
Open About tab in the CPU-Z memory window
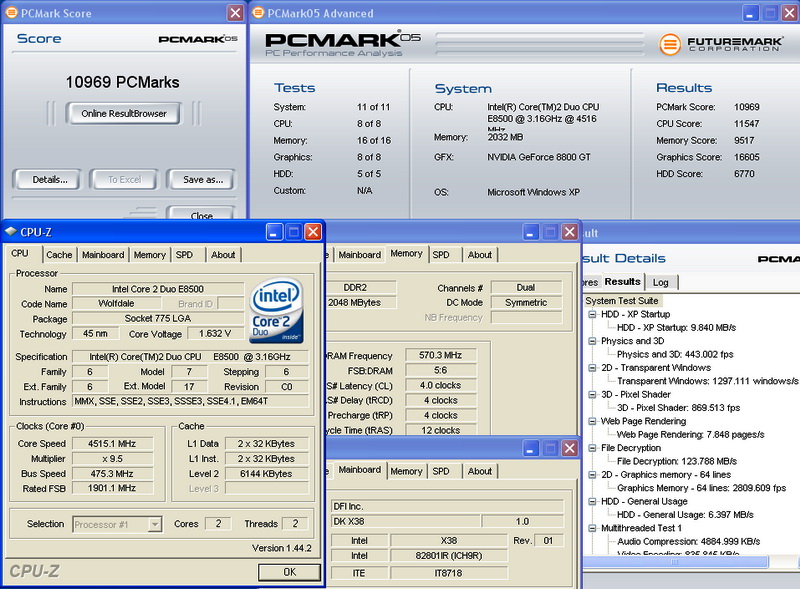(480, 255)
